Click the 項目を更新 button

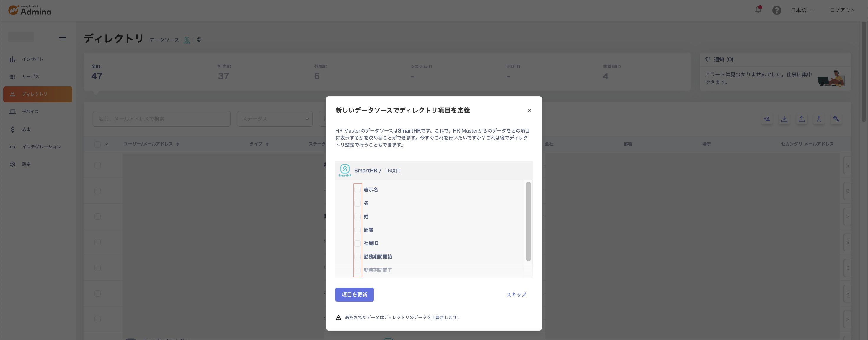[x=354, y=295]
